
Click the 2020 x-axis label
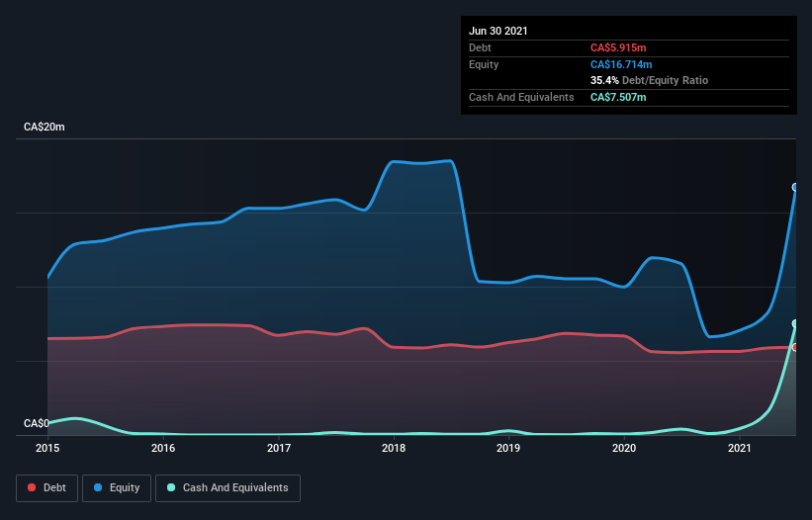click(x=624, y=448)
